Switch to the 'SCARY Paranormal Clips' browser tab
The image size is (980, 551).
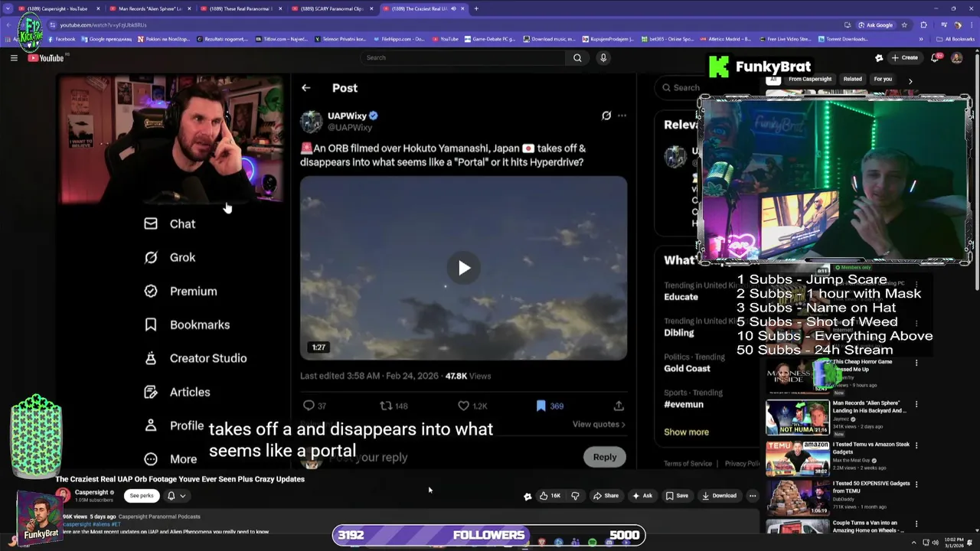click(331, 8)
